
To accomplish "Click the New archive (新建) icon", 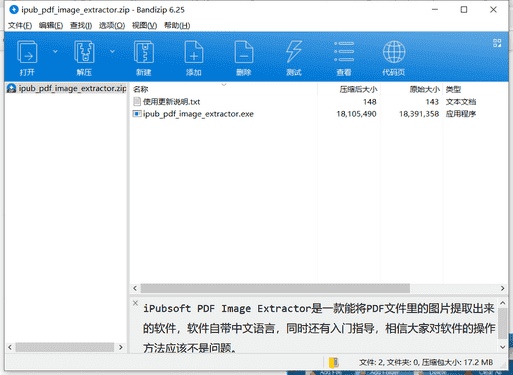I will (144, 52).
